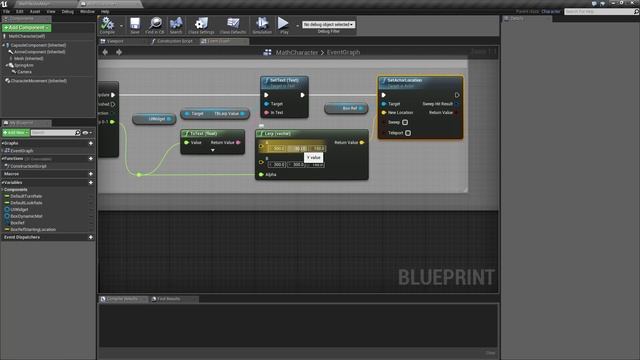Click the Lerp Return Value pin

tap(362, 142)
